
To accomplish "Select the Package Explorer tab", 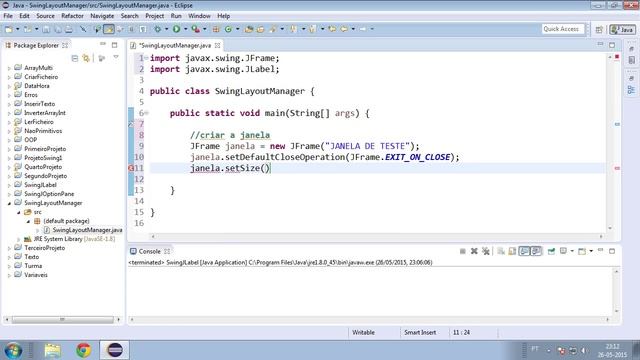I will [36, 45].
